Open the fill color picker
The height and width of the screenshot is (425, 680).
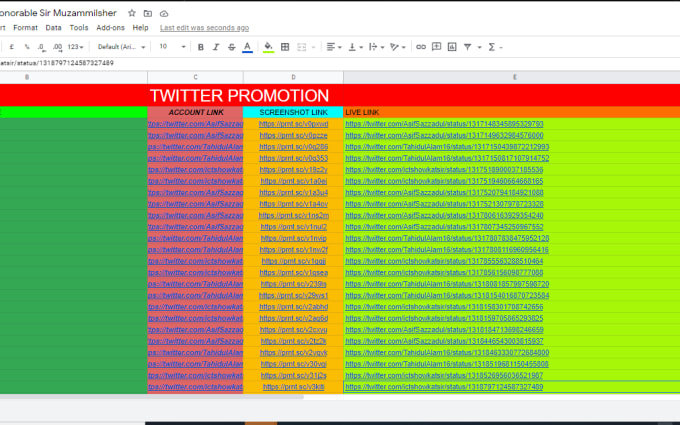click(x=268, y=47)
